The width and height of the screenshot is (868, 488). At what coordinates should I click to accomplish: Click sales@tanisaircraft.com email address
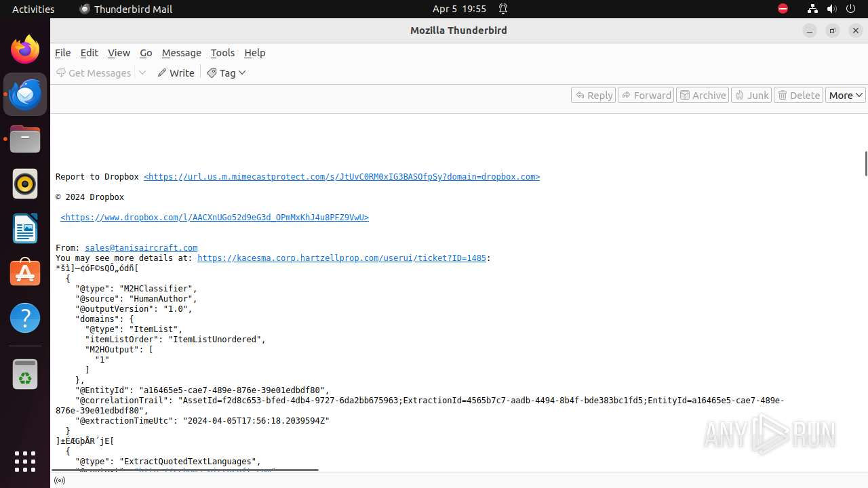(141, 248)
